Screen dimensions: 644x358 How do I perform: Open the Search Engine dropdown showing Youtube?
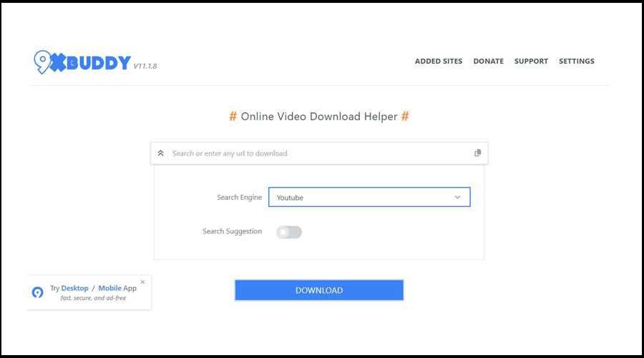(x=369, y=198)
